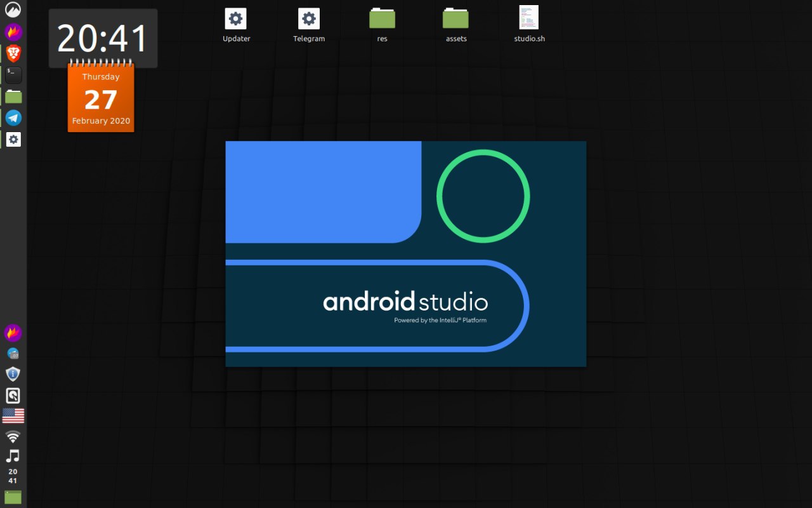Open the Telegram desktop shortcut
The height and width of the screenshot is (508, 812).
point(309,25)
